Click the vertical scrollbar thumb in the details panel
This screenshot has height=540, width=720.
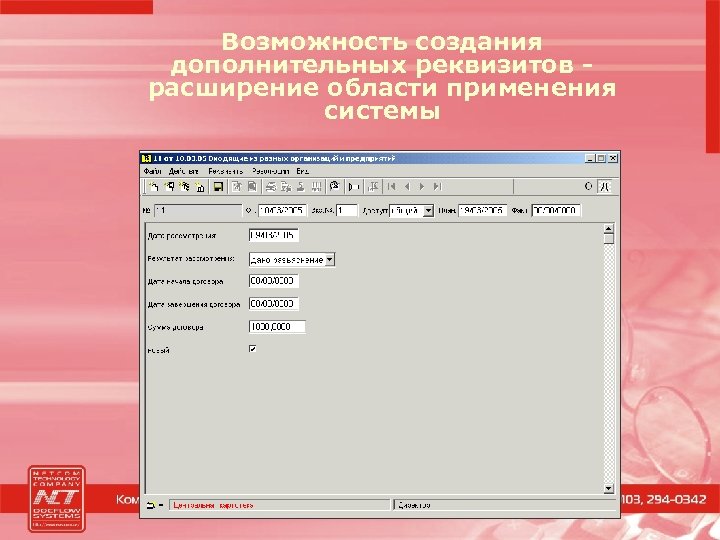coord(608,239)
